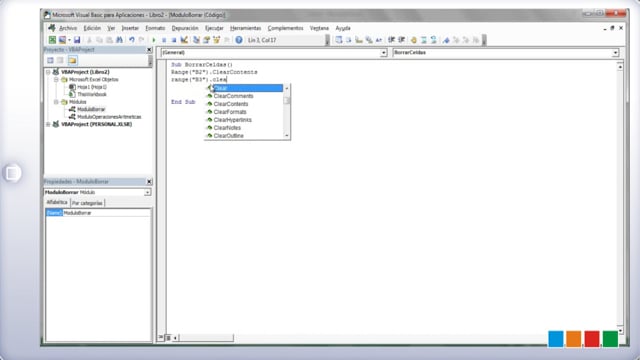
Task: Click the Indent icon
Action: (x=391, y=40)
